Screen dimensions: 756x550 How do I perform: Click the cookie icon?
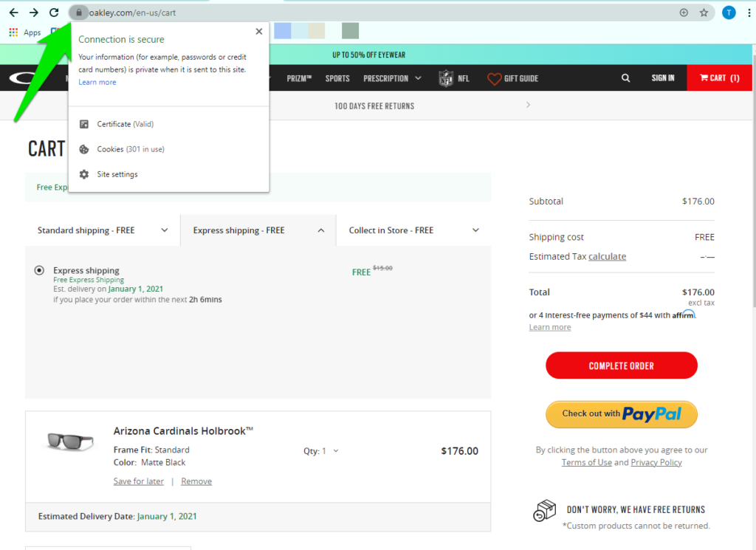[x=84, y=149]
